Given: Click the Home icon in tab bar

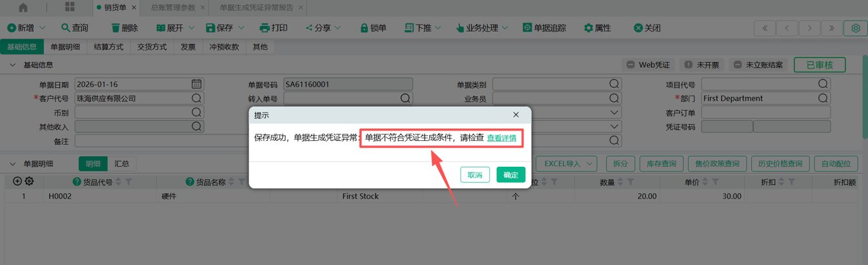Looking at the screenshot, I should point(23,8).
